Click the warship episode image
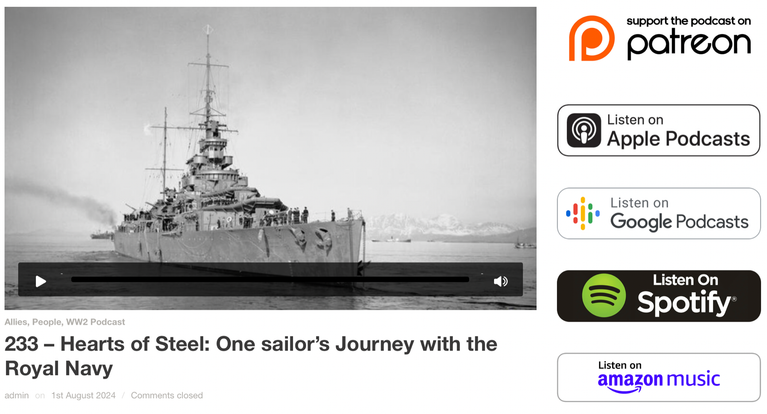The width and height of the screenshot is (767, 414). point(271,137)
